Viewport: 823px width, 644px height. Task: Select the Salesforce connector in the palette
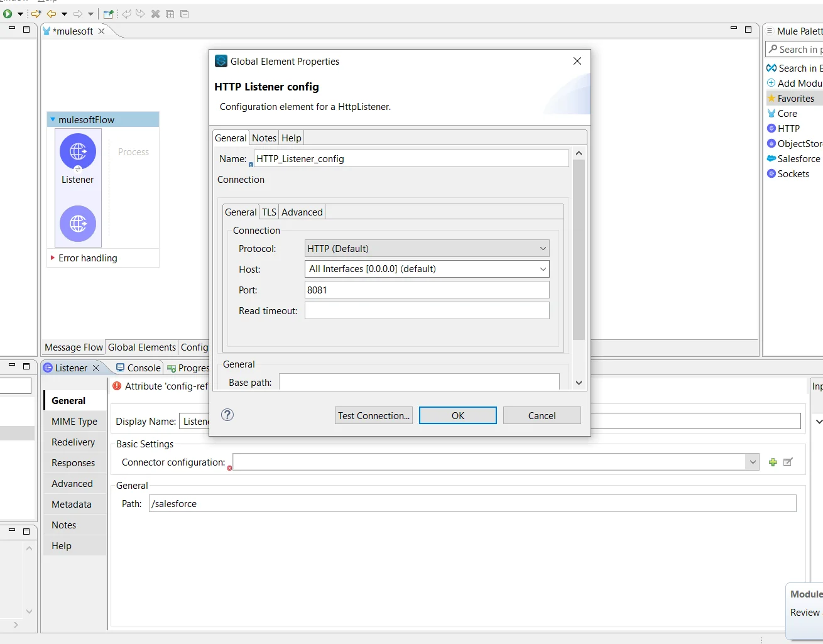pos(797,158)
